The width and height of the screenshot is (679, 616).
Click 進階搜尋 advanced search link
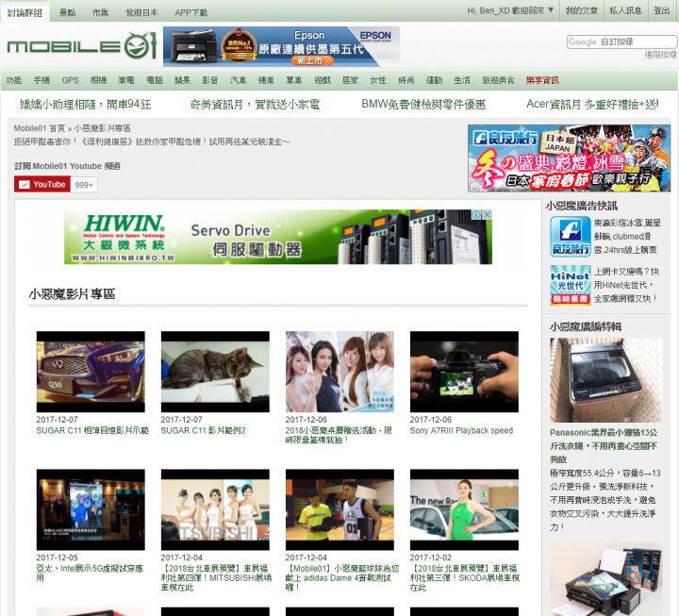(x=660, y=55)
